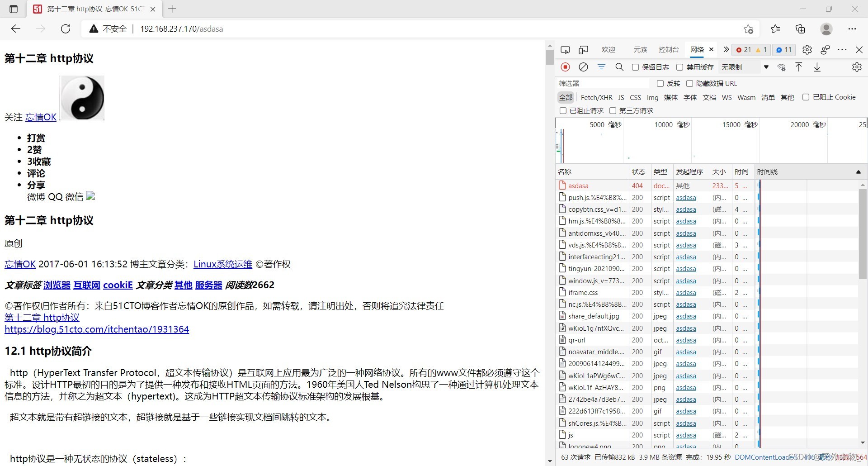Click the 筛选器 filter input field

(603, 84)
